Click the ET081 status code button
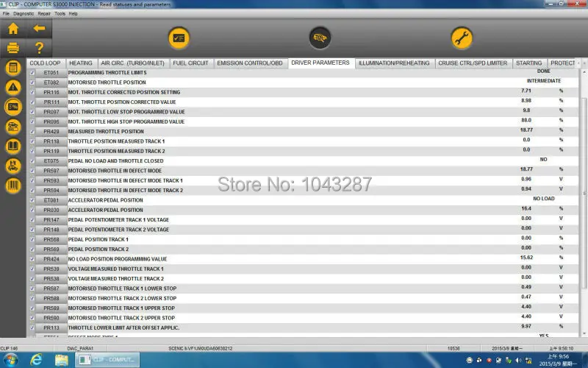 [51, 200]
